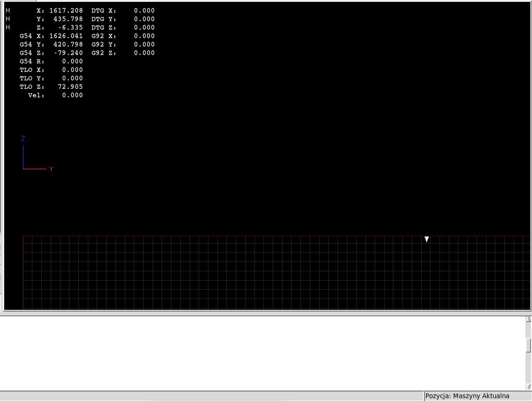Click the red Y axis indicator
The image size is (532, 401).
(x=51, y=169)
